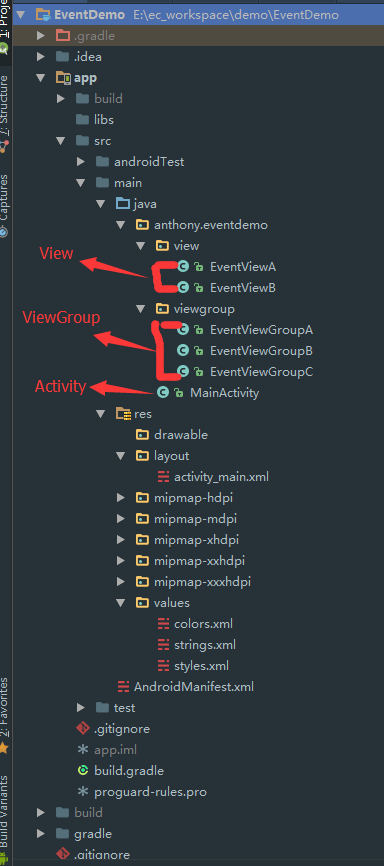
Task: Click the res resources folder icon
Action: pos(123,414)
